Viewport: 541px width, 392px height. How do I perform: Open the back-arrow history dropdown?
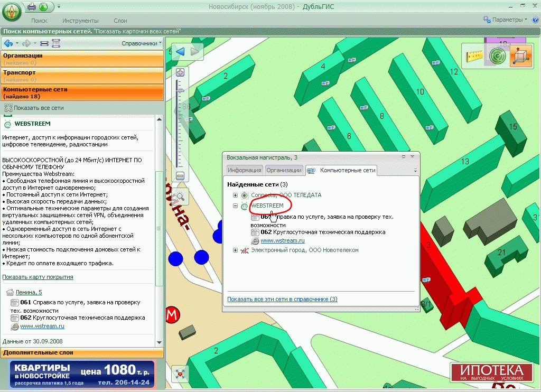pos(17,43)
